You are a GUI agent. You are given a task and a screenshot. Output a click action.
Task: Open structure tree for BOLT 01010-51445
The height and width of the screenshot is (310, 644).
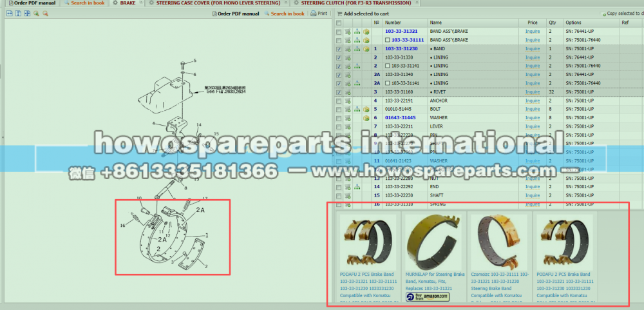357,110
